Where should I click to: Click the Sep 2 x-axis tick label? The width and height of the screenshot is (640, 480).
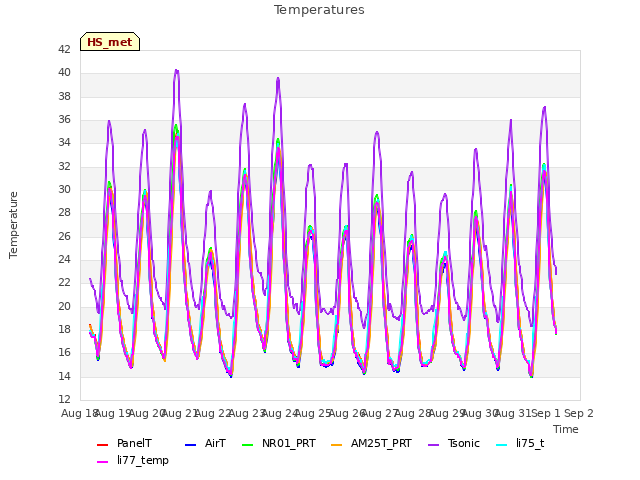click(x=579, y=413)
